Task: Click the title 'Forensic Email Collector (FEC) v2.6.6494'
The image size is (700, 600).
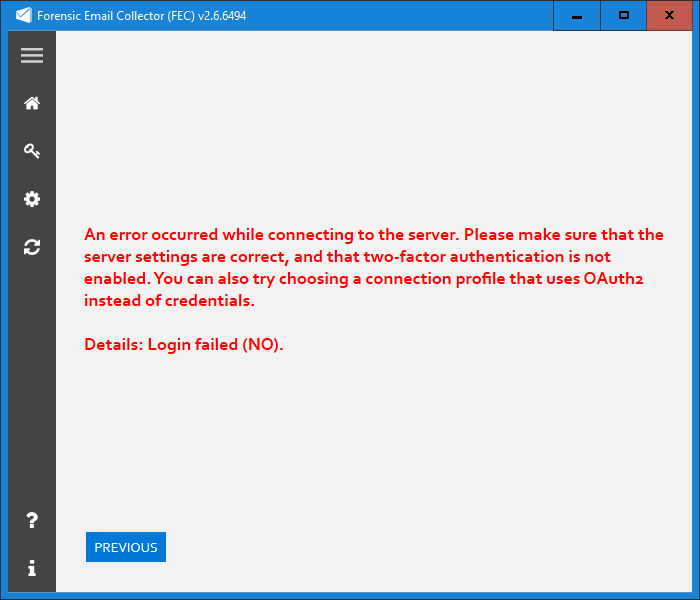Action: (x=142, y=16)
